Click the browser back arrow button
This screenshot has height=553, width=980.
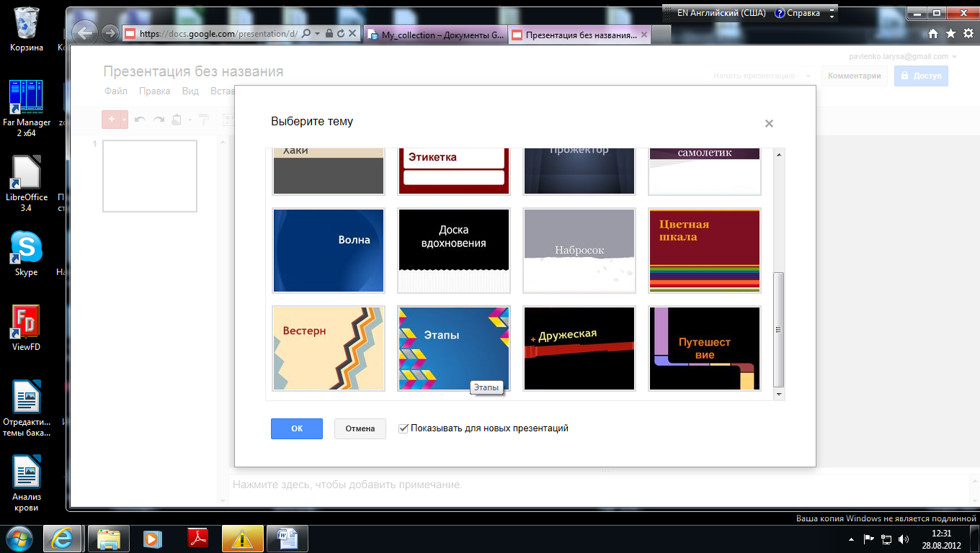84,32
